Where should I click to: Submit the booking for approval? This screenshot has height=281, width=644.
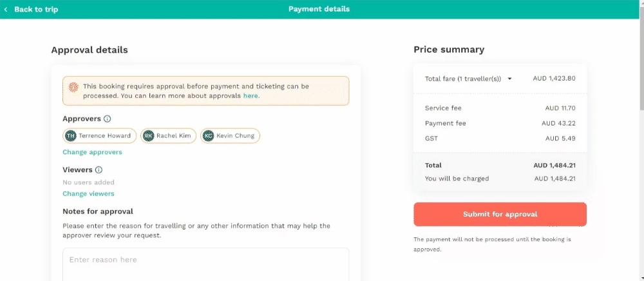[x=500, y=214]
